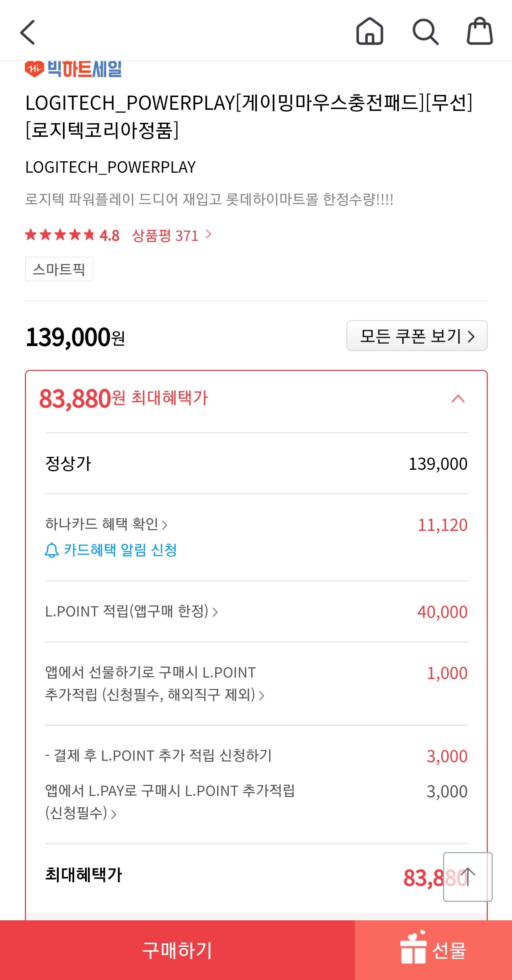Tap the 스마트픽 tag
Image resolution: width=512 pixels, height=980 pixels.
59,269
